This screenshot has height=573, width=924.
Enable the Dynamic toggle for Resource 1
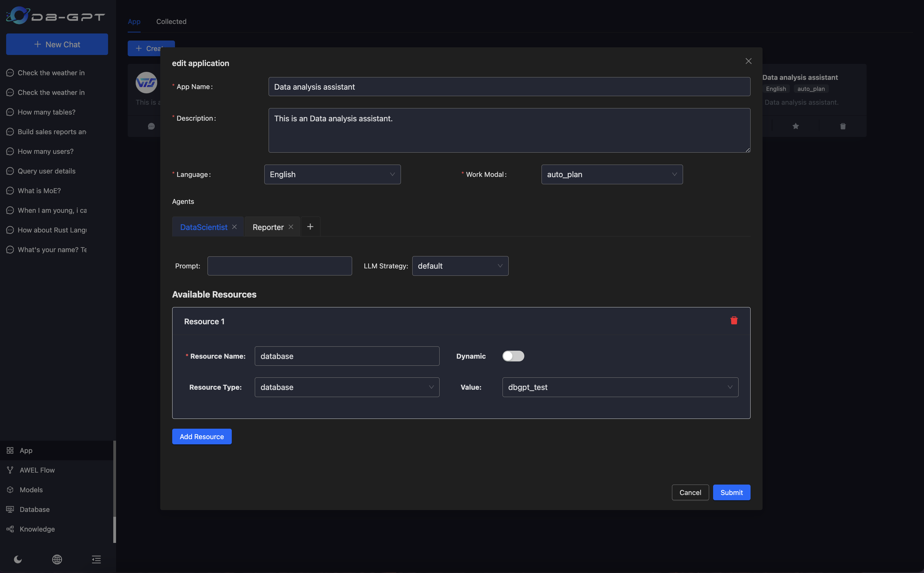pos(513,356)
